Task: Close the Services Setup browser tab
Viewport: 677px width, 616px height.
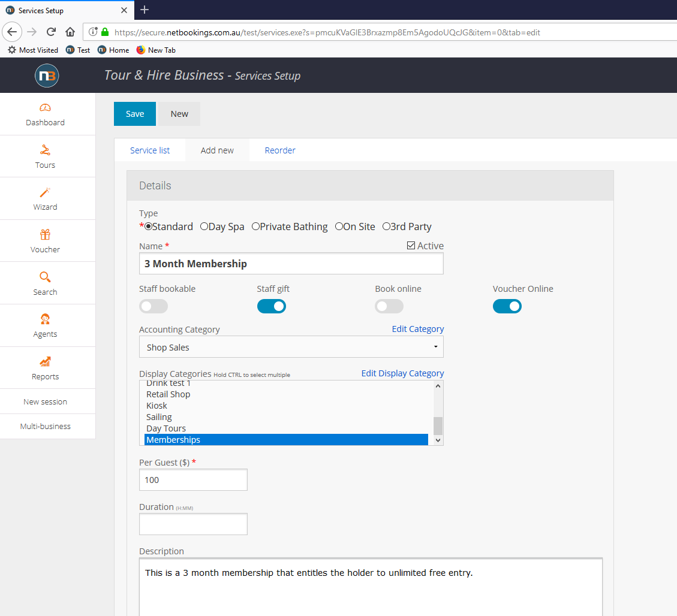Action: pos(124,10)
